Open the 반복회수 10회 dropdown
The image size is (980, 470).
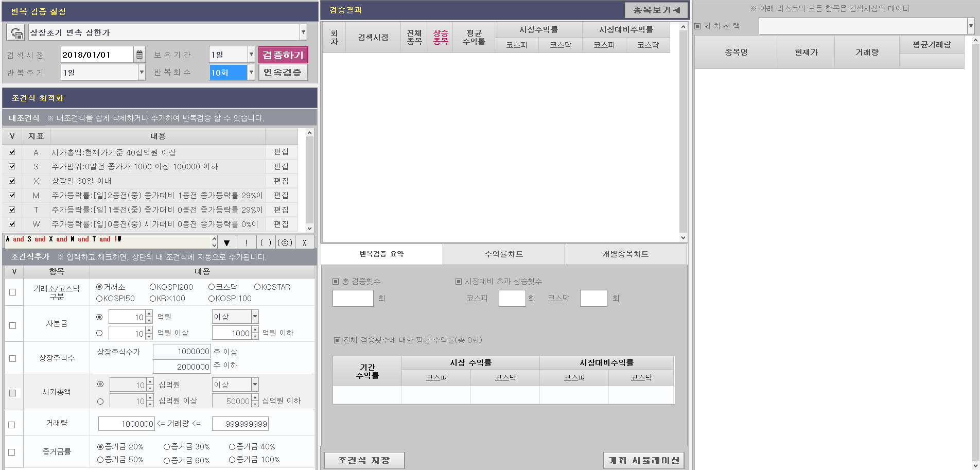tap(251, 73)
